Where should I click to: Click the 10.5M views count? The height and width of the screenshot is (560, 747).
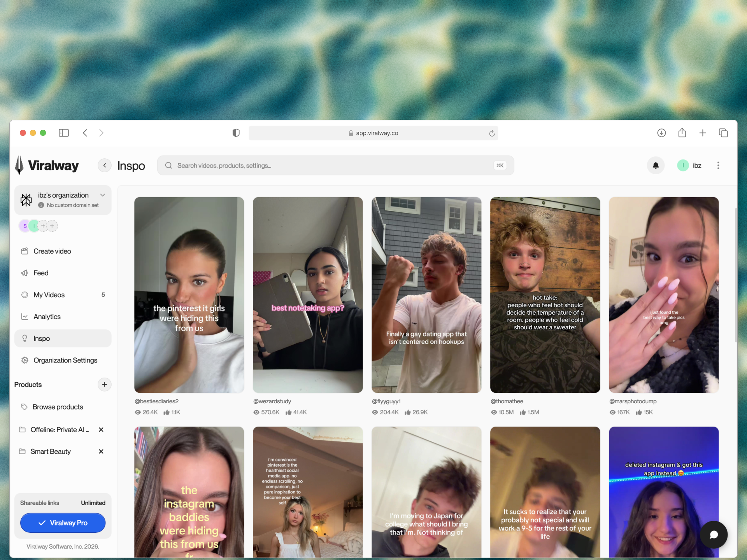(x=502, y=412)
